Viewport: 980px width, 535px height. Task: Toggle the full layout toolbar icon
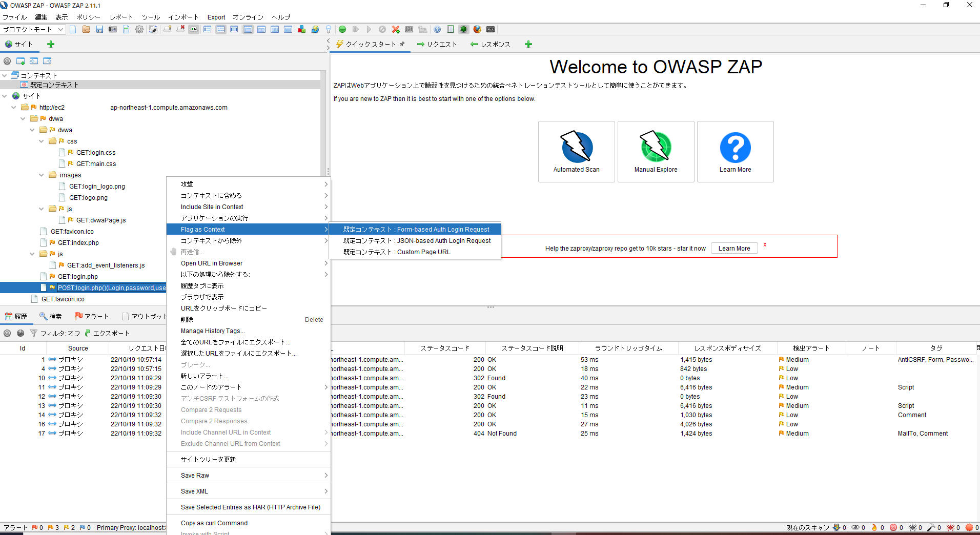[x=234, y=29]
